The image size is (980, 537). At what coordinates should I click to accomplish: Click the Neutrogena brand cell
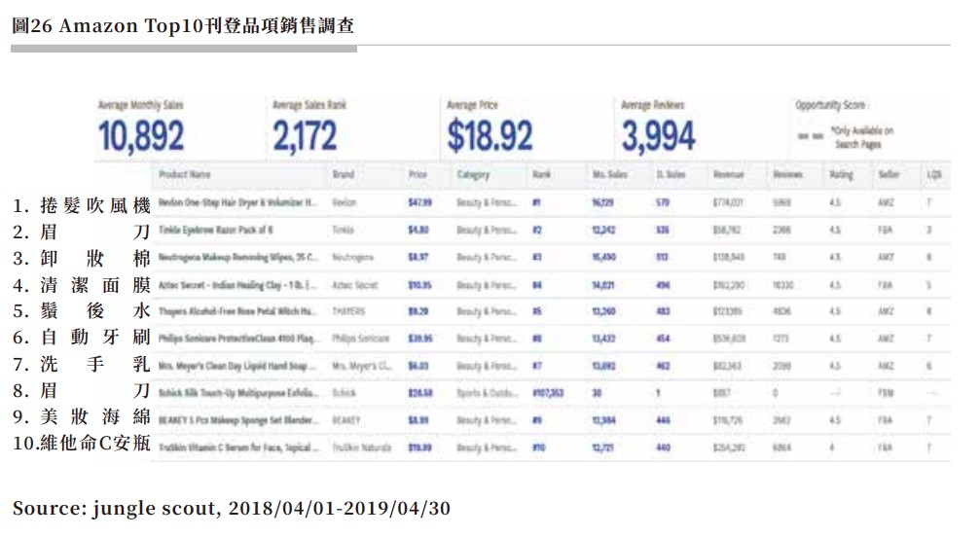[353, 257]
